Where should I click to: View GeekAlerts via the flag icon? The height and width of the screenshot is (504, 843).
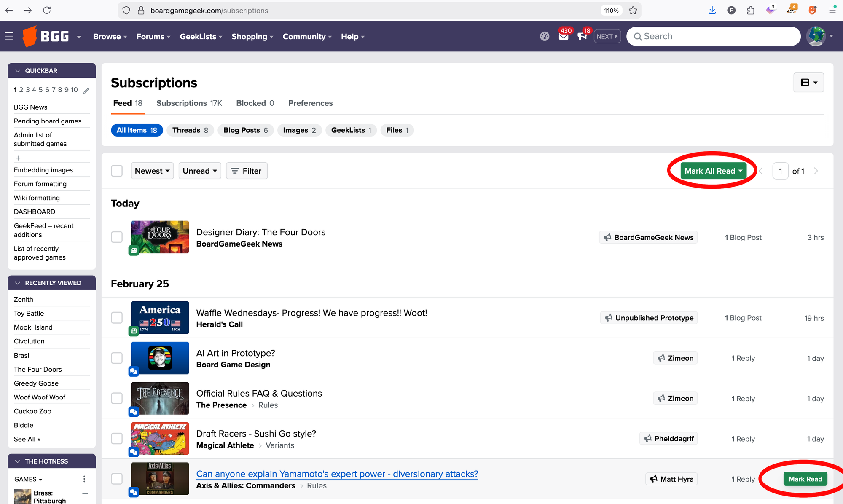(x=583, y=37)
